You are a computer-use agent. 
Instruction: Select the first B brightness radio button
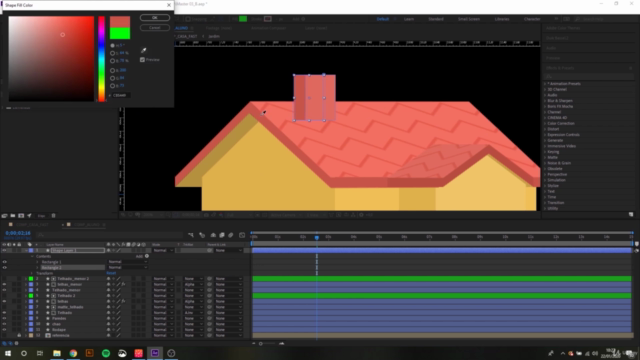click(112, 61)
